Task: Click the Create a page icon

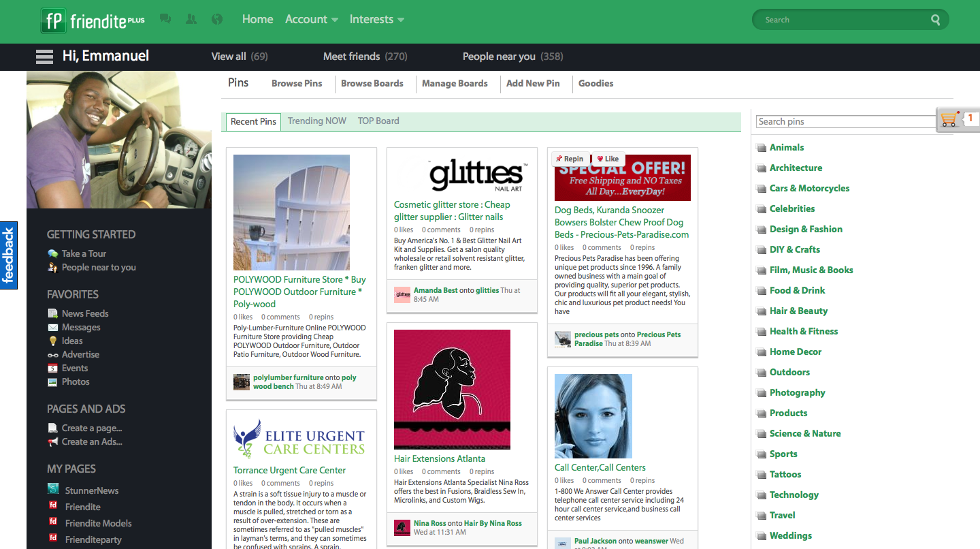Action: click(x=52, y=428)
